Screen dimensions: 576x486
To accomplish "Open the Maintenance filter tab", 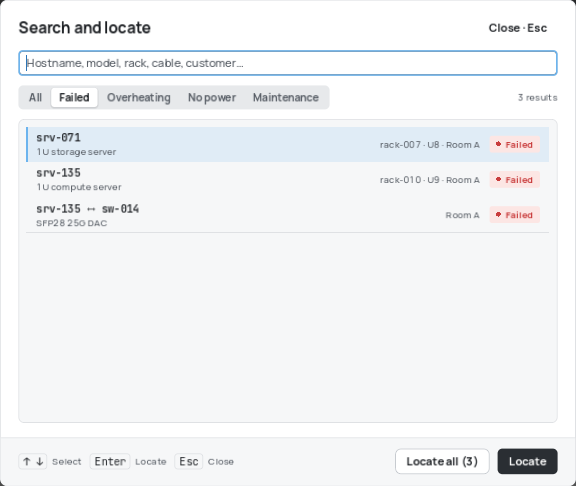I will (285, 97).
